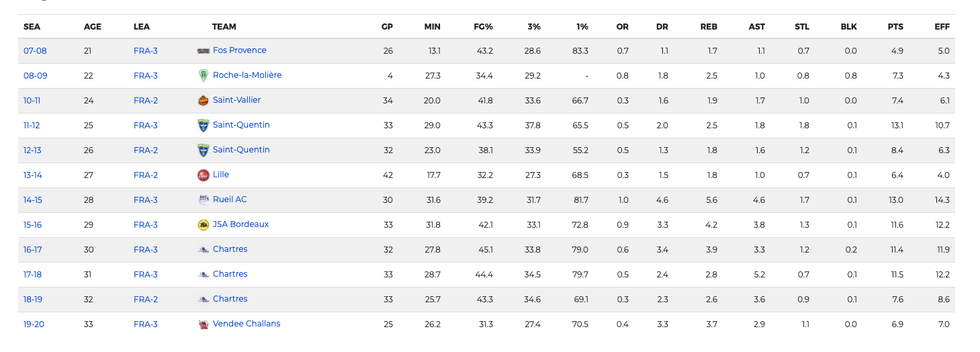
Task: Open the 19-20 season link
Action: (34, 324)
